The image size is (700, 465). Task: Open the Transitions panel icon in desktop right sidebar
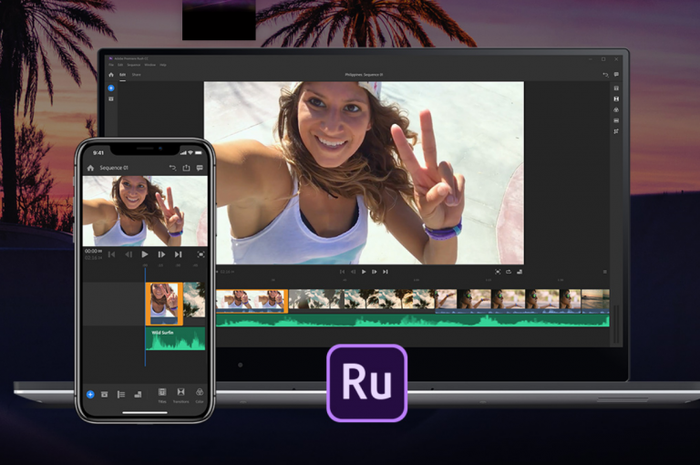pos(616,99)
